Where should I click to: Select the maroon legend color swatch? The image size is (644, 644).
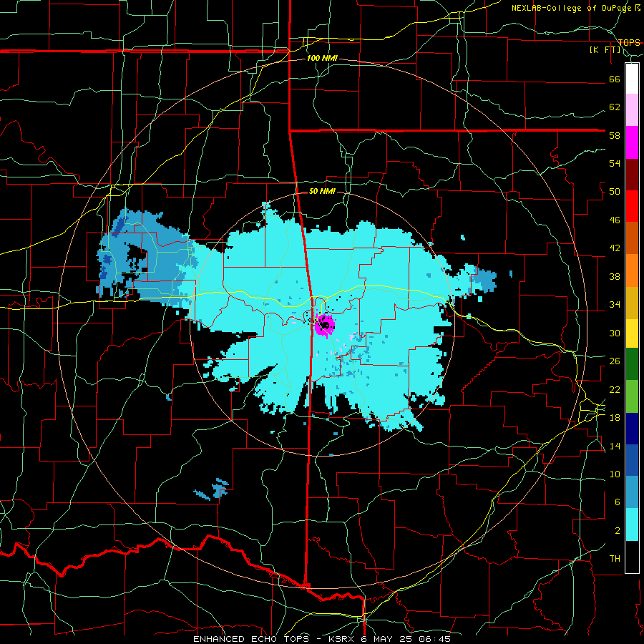pos(632,175)
